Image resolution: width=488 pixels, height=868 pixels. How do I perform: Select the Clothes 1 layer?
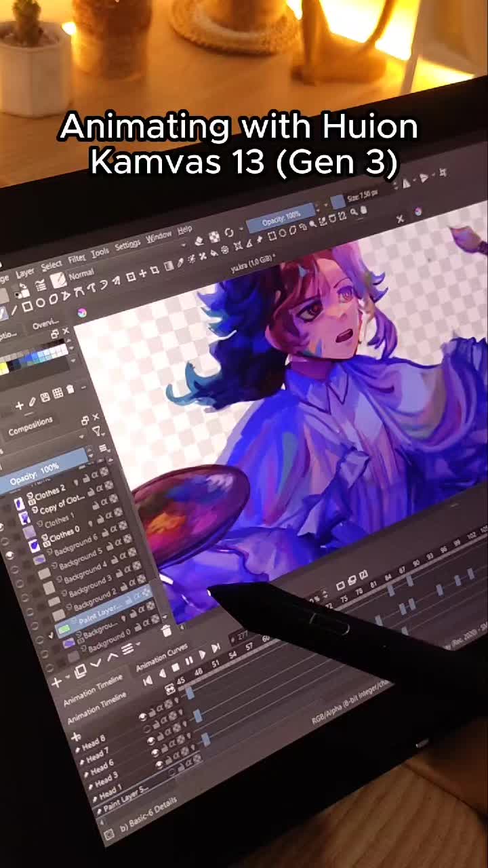point(58,521)
